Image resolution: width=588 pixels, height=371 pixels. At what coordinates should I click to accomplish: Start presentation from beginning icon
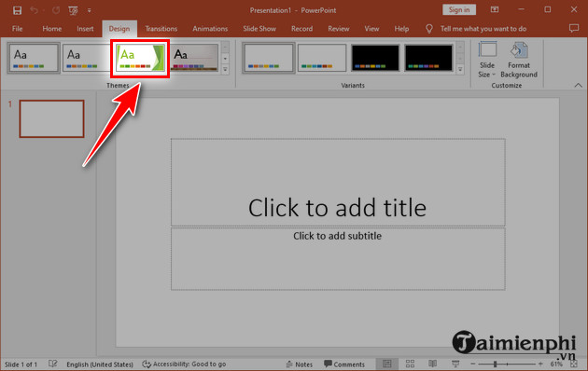(73, 10)
